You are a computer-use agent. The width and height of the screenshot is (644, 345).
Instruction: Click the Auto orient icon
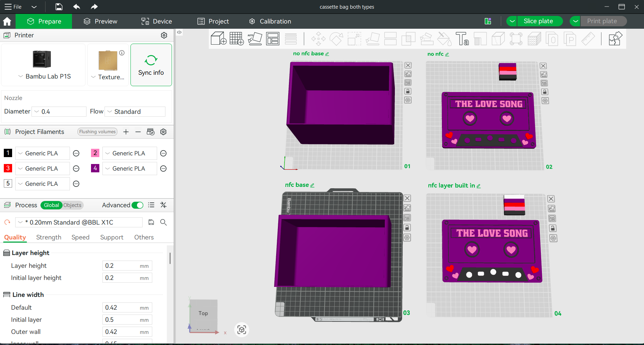(x=255, y=38)
